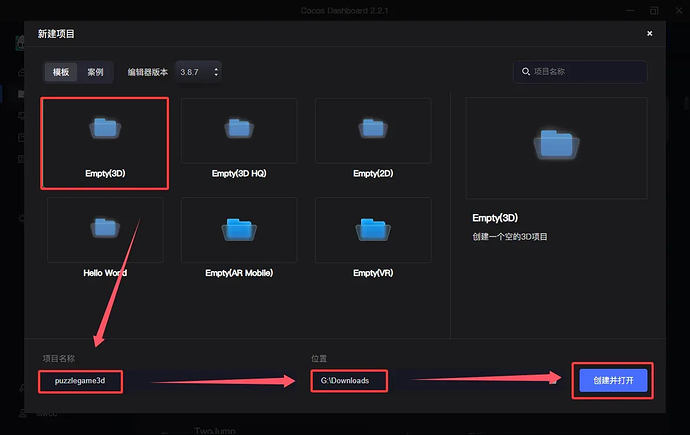Click the 编辑器版本 label
Viewport: 690px width, 435px height.
click(x=148, y=72)
